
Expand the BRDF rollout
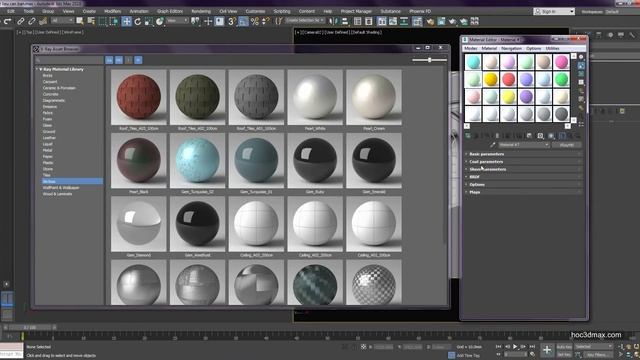(524, 177)
